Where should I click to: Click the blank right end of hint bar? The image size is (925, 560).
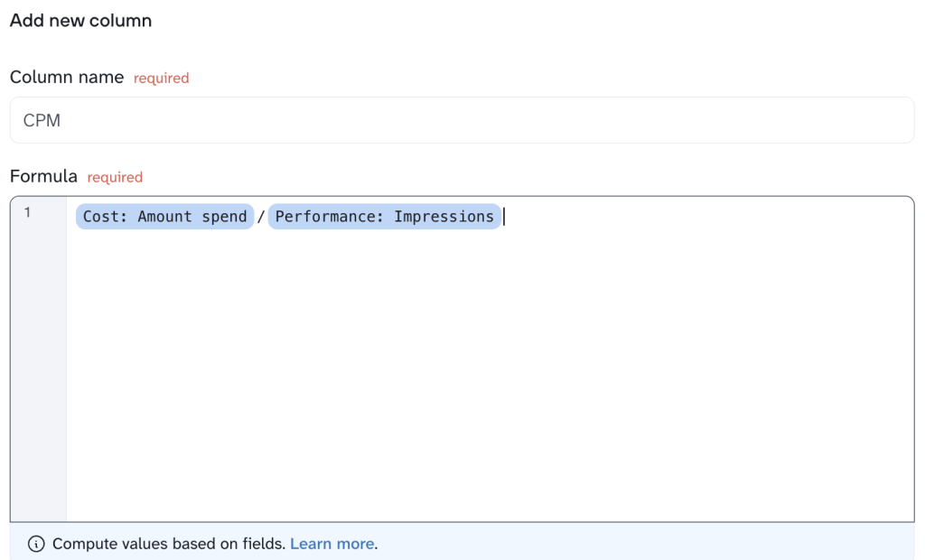723,544
